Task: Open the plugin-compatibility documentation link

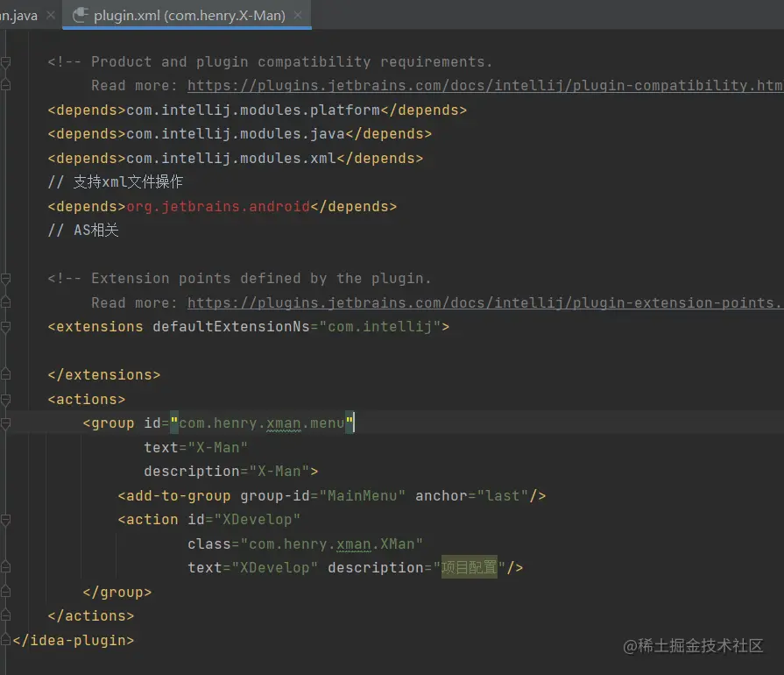Action: click(x=485, y=86)
